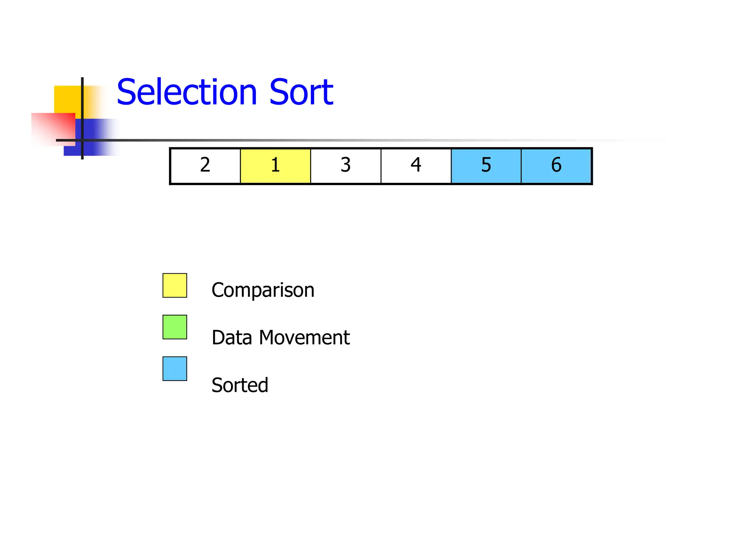
Task: Select the blue sorted cell containing 6
Action: [556, 166]
